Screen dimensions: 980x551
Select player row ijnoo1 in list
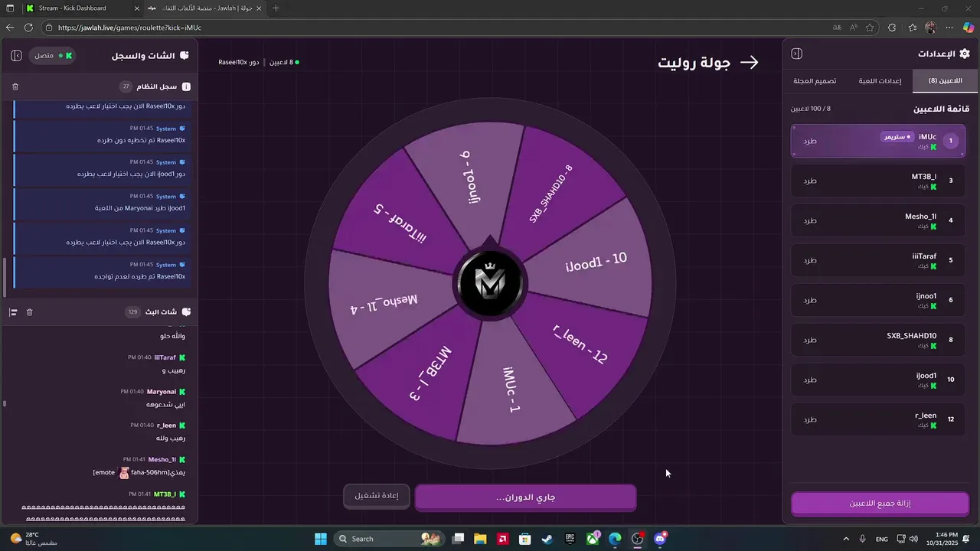click(x=878, y=300)
